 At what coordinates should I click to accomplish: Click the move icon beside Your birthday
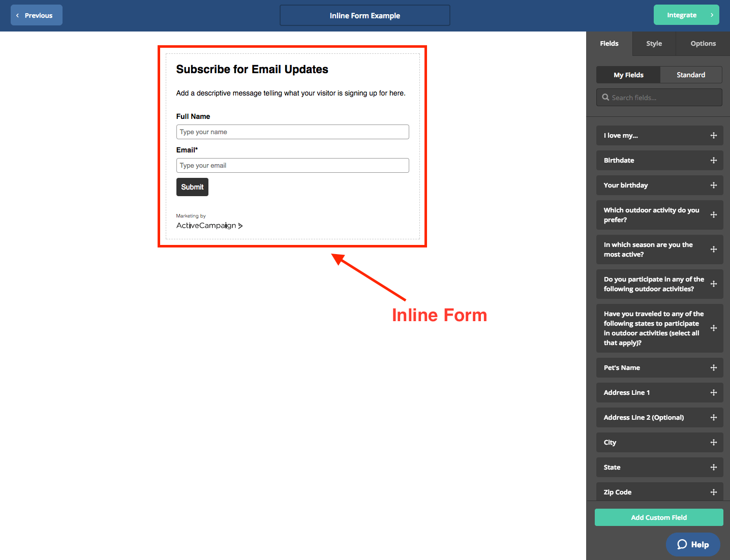pyautogui.click(x=713, y=185)
